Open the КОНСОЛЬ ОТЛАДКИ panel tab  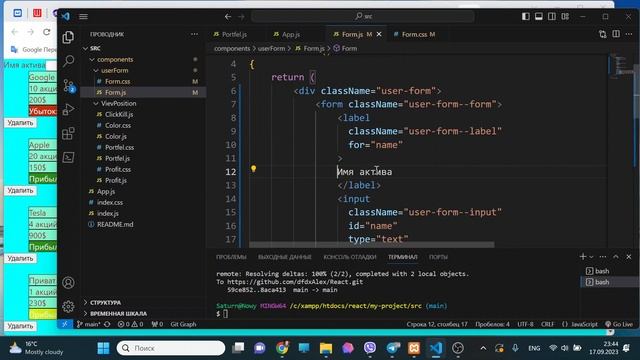[350, 257]
